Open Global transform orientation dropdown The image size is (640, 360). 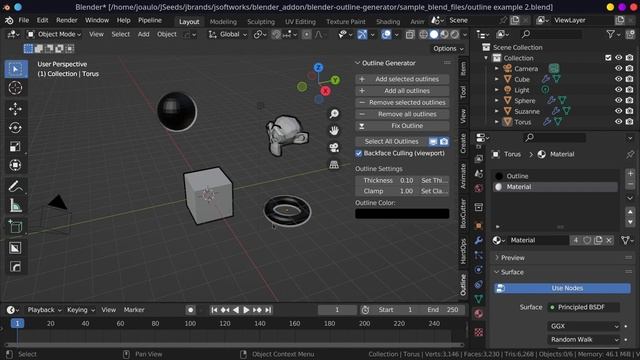[228, 35]
